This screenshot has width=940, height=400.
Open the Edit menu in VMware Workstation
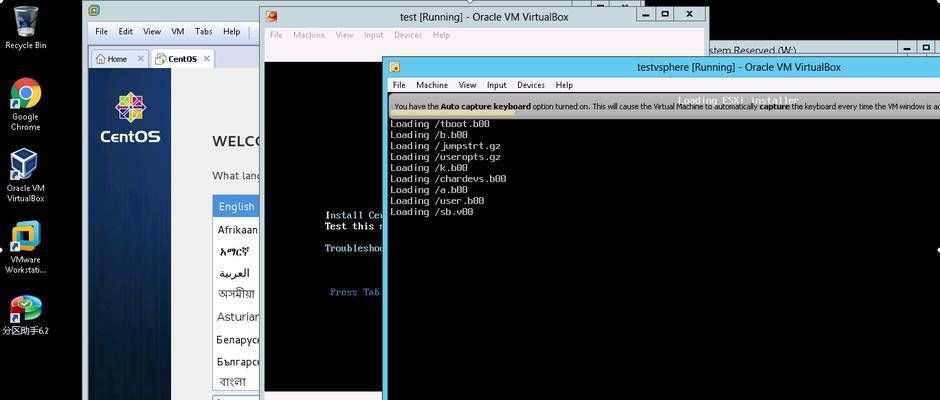coord(125,31)
